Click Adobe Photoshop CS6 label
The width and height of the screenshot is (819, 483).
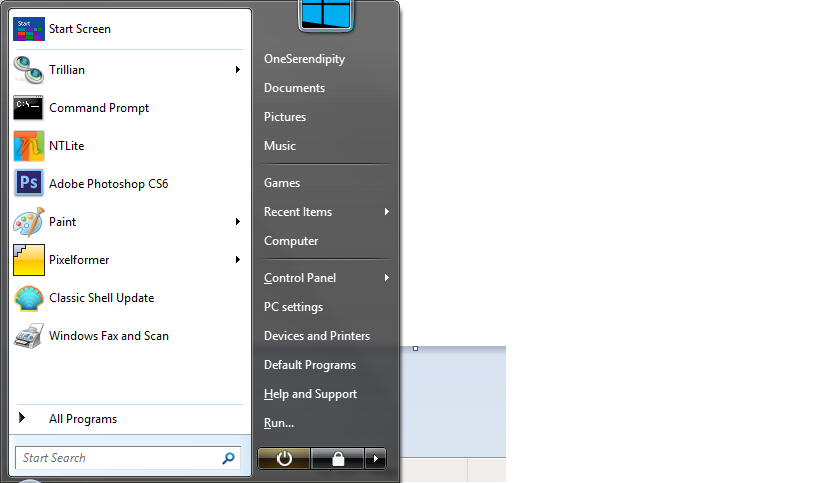(109, 184)
